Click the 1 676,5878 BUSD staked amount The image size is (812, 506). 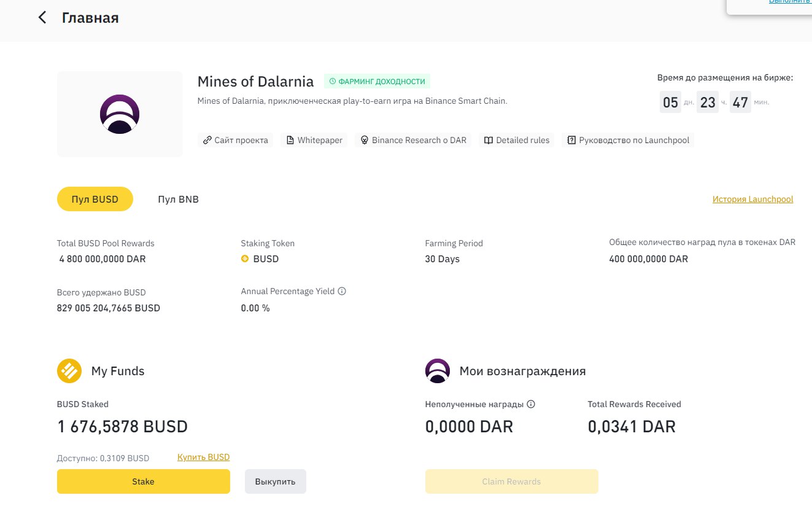[x=123, y=426]
